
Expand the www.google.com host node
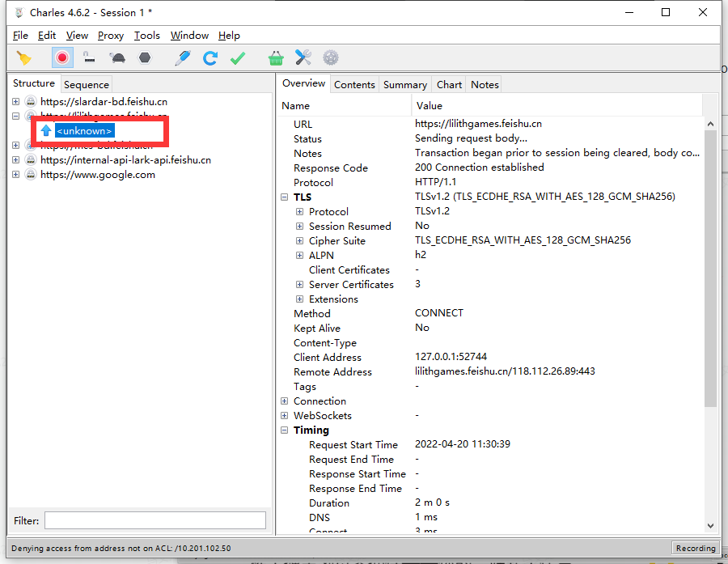(x=16, y=175)
